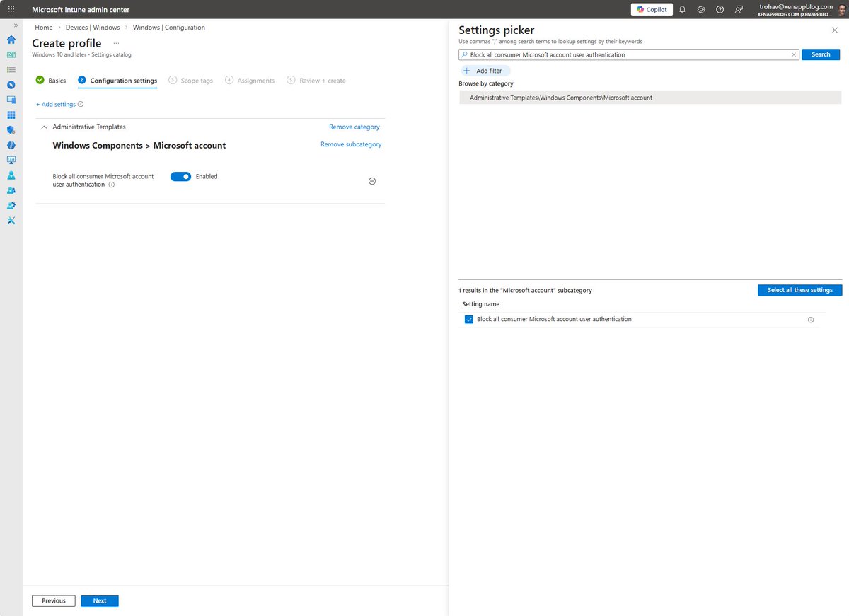Viewport: 849px width, 616px height.
Task: Open Explorer circular icon in sidebar
Action: pyautogui.click(x=11, y=85)
